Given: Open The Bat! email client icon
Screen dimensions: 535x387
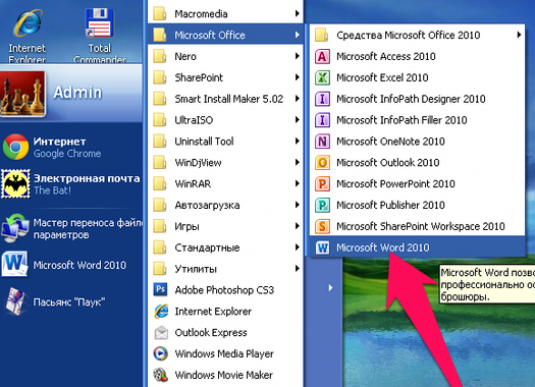Looking at the screenshot, I should (x=15, y=184).
